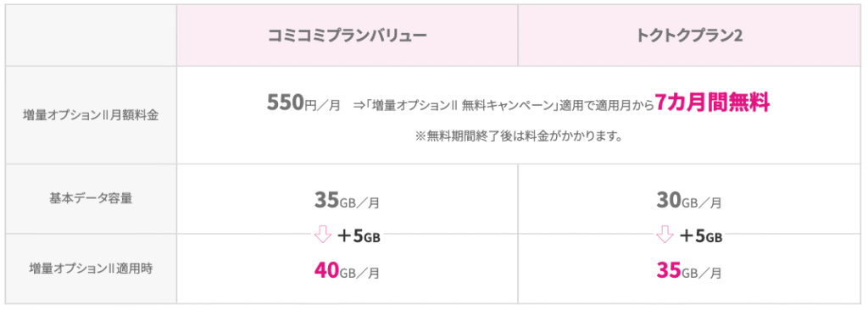Click the ※無料期間終了後は料金がかかります note

click(518, 136)
